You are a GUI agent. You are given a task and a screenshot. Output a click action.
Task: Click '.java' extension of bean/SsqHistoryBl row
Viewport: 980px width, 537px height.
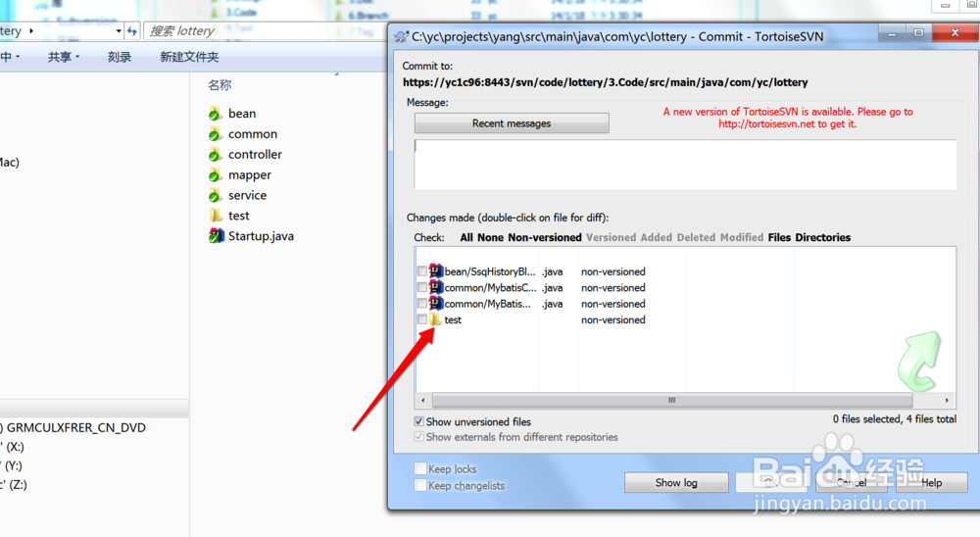(x=553, y=271)
